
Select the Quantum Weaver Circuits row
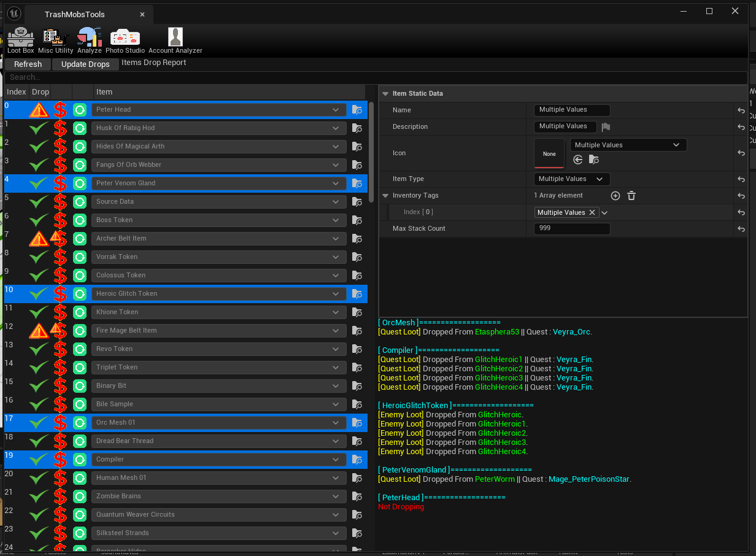186,515
